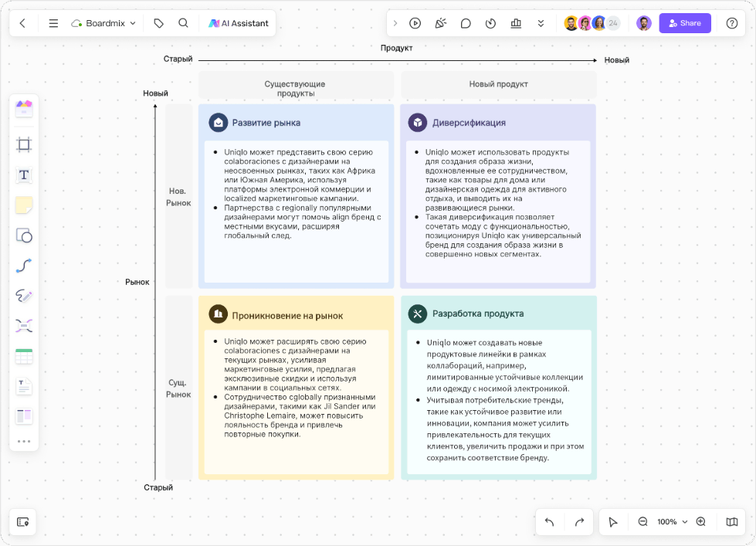Click the Диверсификация cube icon
Screen dimensions: 756x546
[418, 123]
